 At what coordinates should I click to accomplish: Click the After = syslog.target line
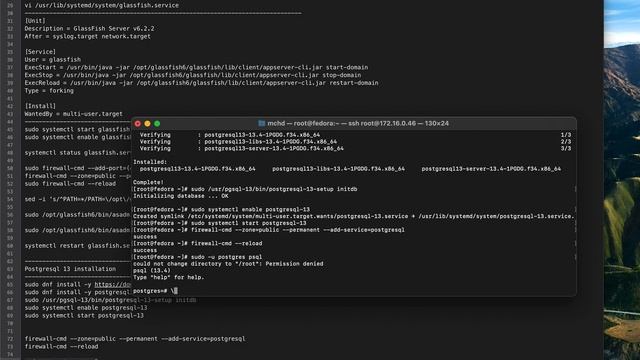pyautogui.click(x=87, y=36)
